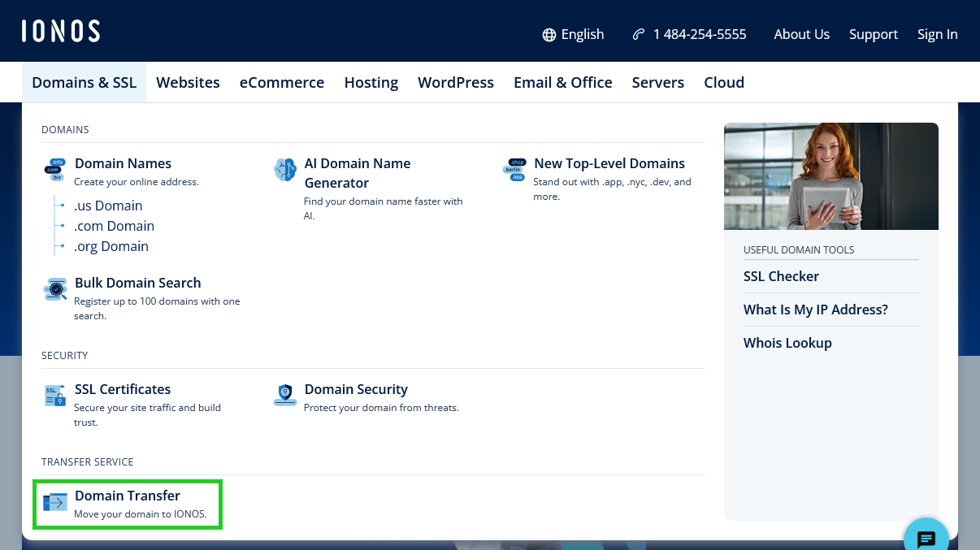Click the SSL Checker tool link
Viewport: 980px width, 550px height.
[x=781, y=276]
